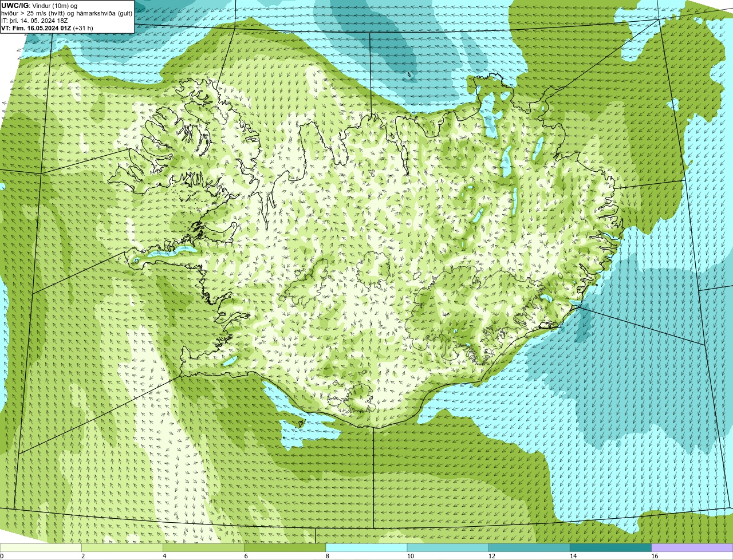Click the "12" label on the wind scale
Image resolution: width=733 pixels, height=560 pixels.
[x=491, y=556]
